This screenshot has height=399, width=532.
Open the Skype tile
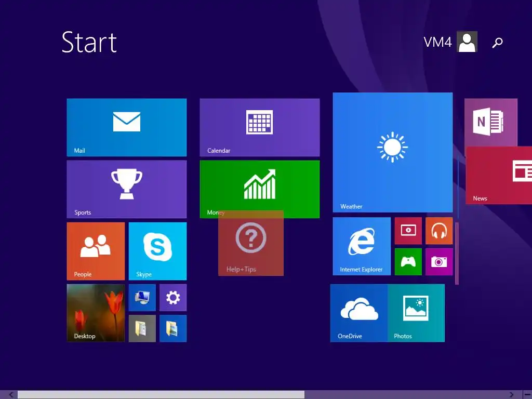[x=157, y=251]
